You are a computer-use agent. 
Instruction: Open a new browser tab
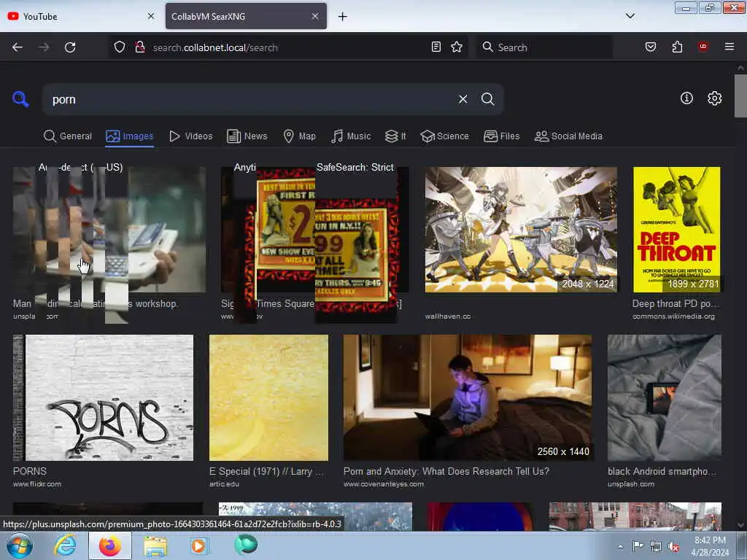click(342, 17)
